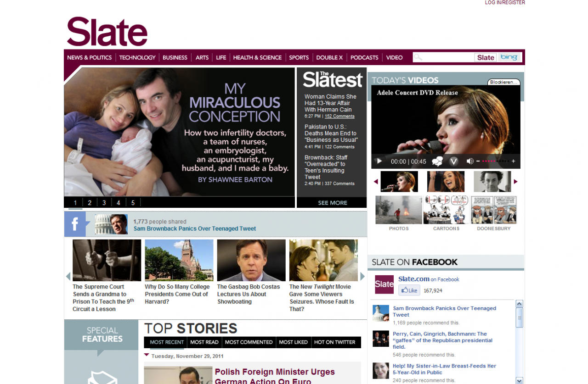Switch to slide 2 of the feature carousel
This screenshot has height=384, width=588.
pyautogui.click(x=90, y=203)
